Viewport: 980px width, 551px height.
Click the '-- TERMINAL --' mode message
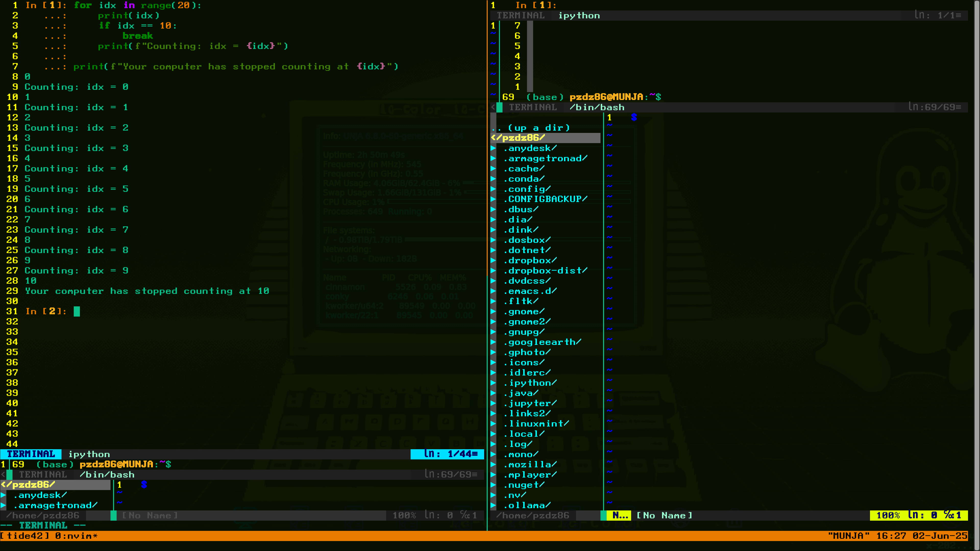(x=43, y=525)
